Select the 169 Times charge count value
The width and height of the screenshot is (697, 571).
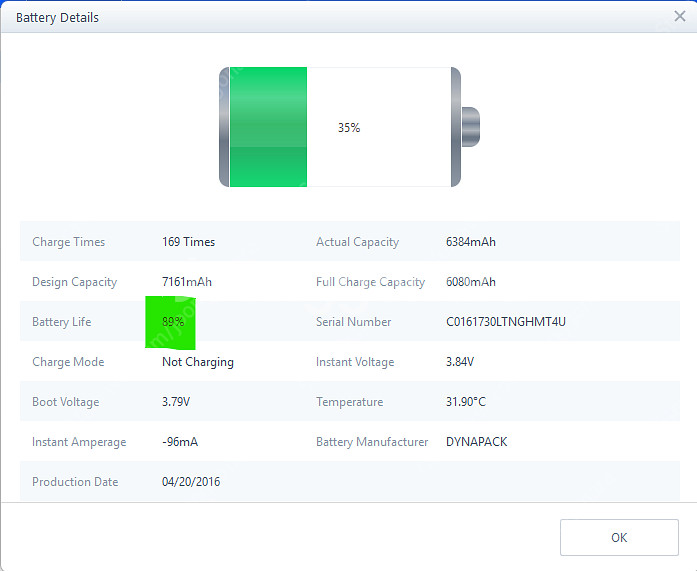coord(188,242)
